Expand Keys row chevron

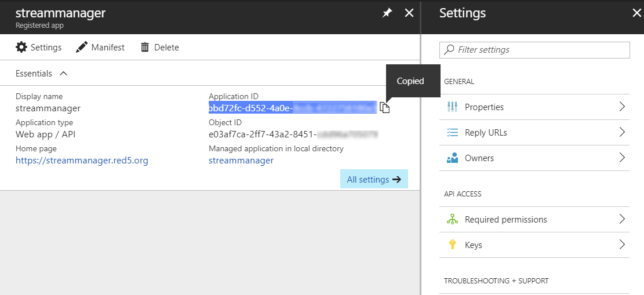pyautogui.click(x=622, y=245)
